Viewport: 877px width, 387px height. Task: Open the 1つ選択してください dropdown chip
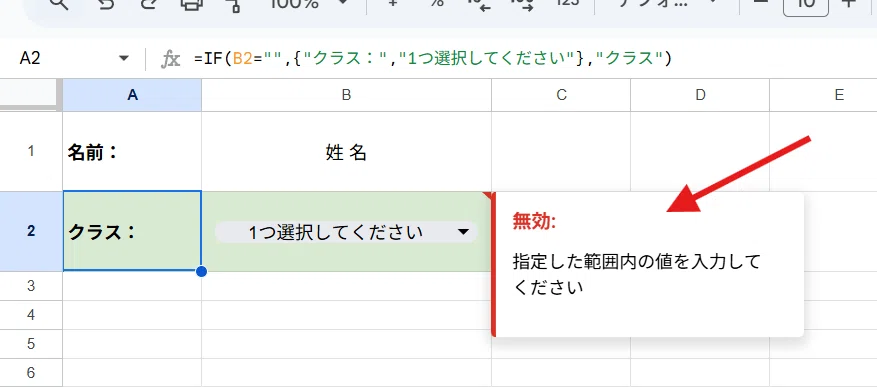[x=346, y=232]
